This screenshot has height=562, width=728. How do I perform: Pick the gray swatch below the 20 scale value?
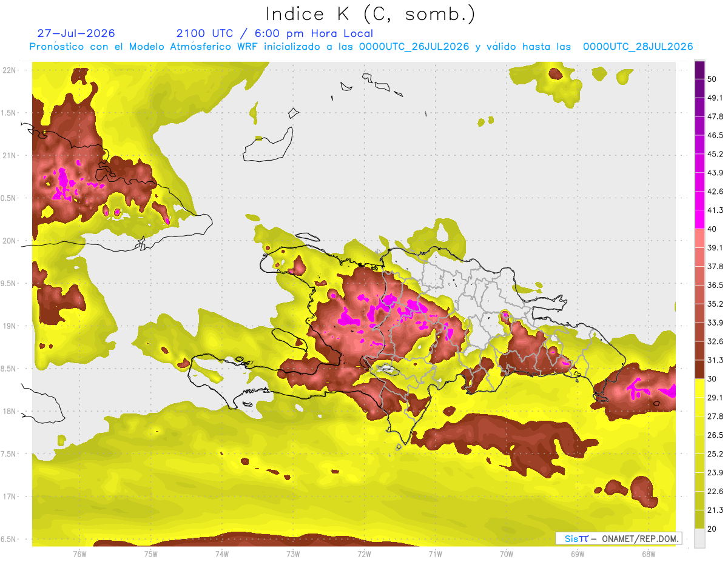(699, 538)
